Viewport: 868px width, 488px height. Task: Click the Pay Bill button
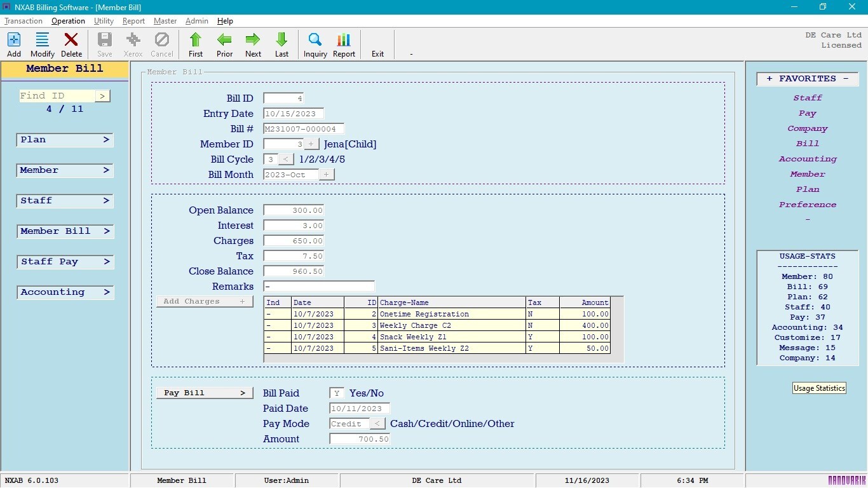205,393
